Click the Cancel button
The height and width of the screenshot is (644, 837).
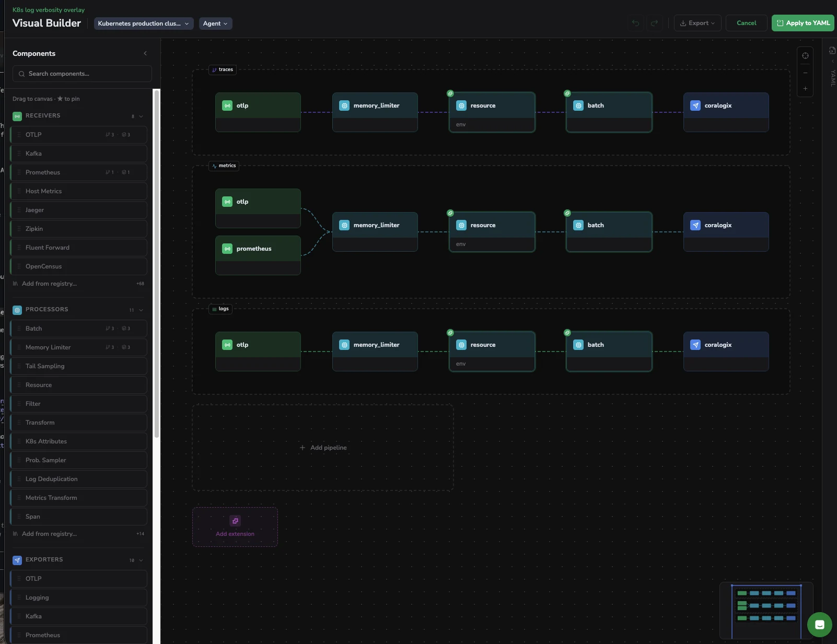click(x=746, y=23)
